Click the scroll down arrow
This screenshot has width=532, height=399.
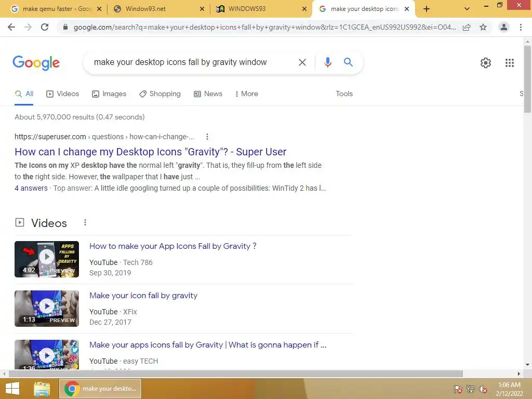[x=527, y=365]
